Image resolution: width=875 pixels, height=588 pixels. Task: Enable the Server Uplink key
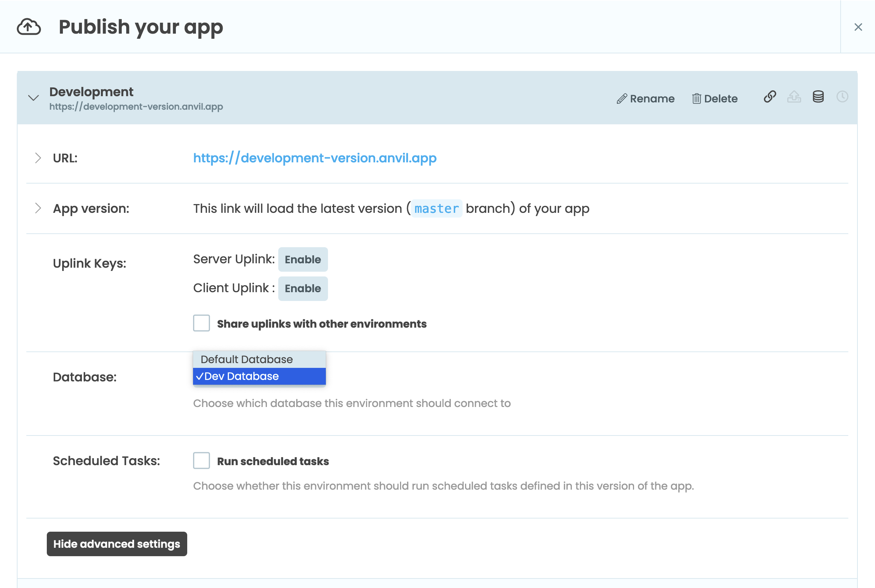pyautogui.click(x=302, y=259)
